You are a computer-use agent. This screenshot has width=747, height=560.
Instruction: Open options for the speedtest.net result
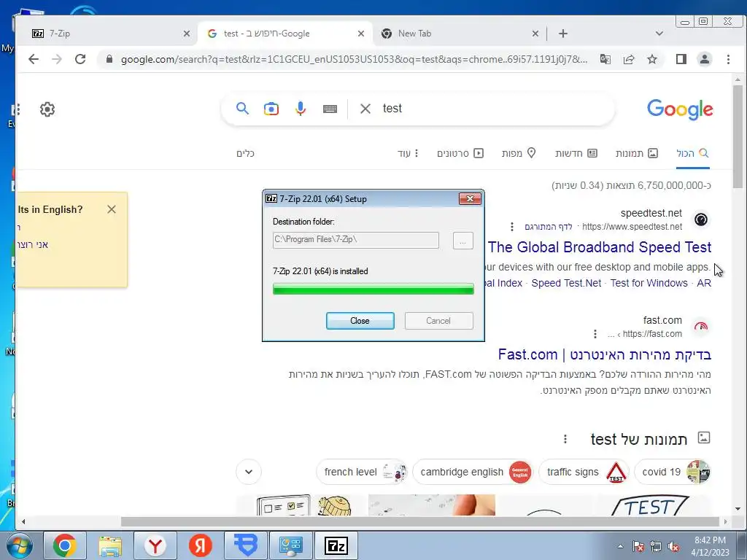512,227
